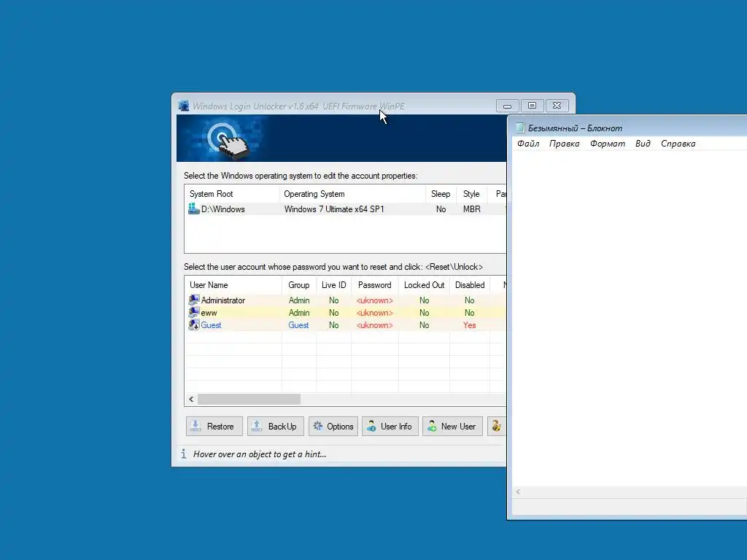Click the user list scroll left arrow
The width and height of the screenshot is (747, 560).
pos(192,399)
